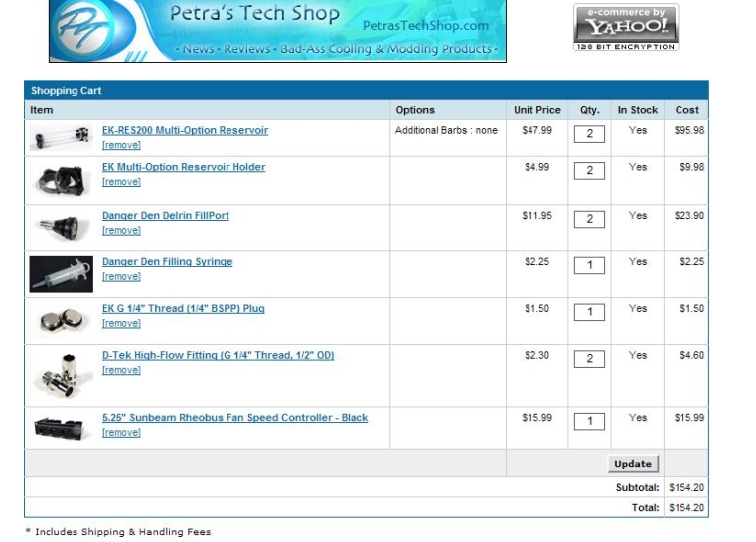
Task: Open Danger Den Filling Syringe link
Action: 167,262
